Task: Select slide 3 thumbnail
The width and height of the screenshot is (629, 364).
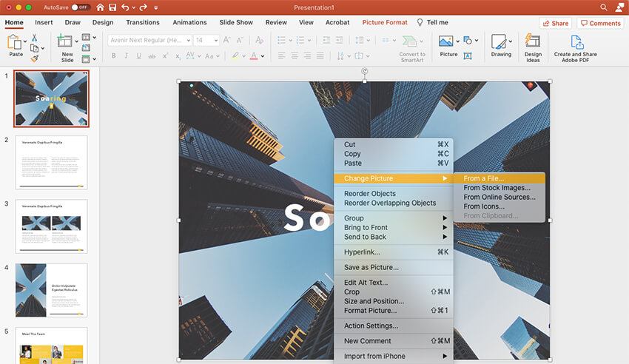Action: (51, 226)
